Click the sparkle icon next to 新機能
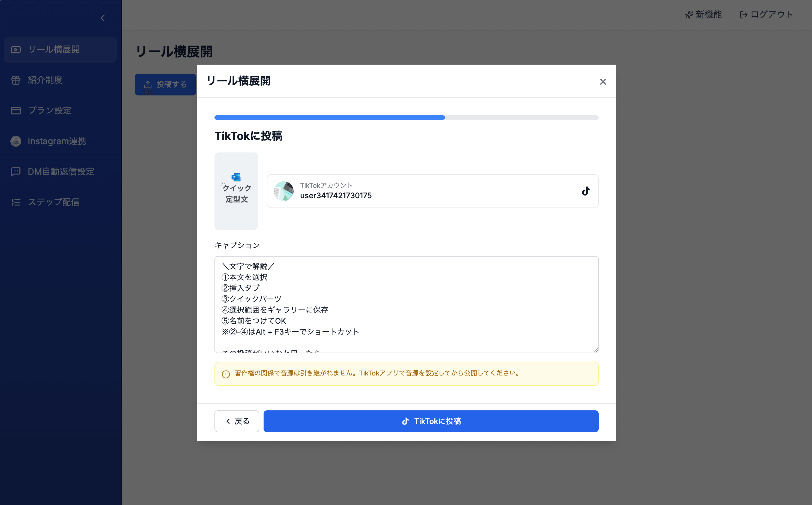The image size is (812, 505). (x=689, y=15)
